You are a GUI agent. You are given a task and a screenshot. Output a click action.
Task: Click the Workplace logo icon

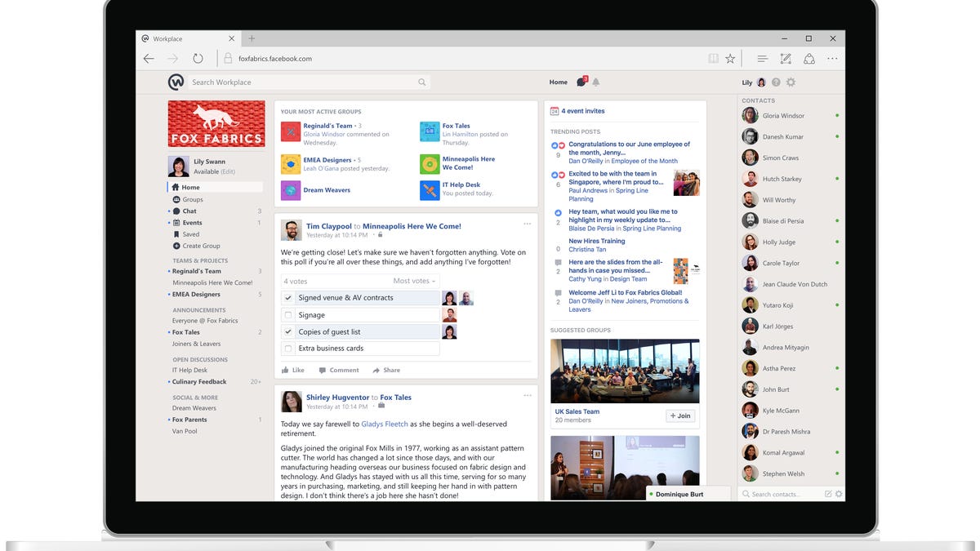coord(176,82)
